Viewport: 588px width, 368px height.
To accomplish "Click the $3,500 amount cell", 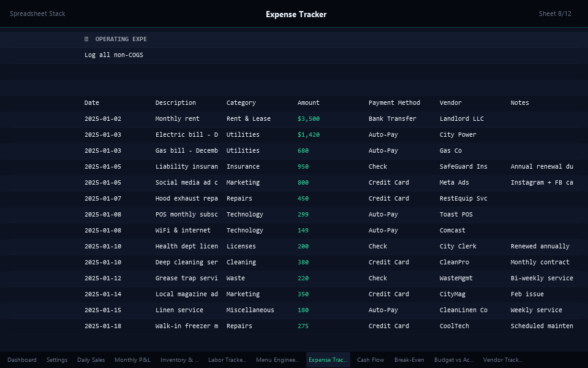I will [x=308, y=118].
